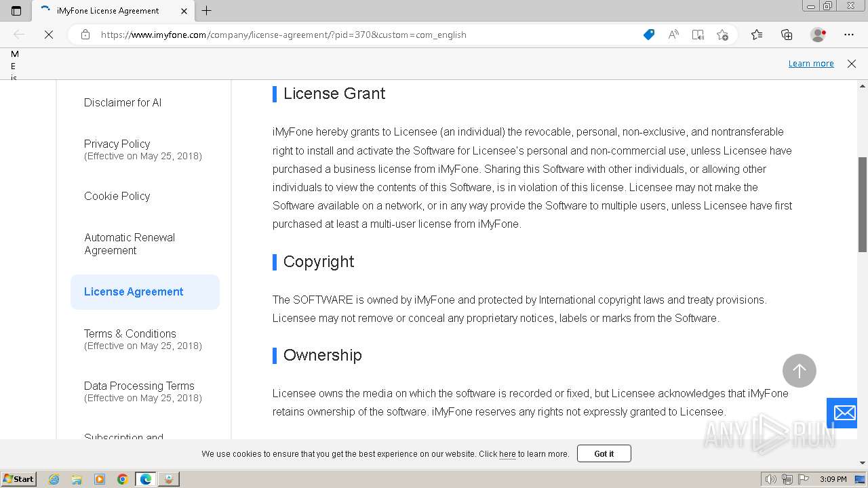Viewport: 868px width, 488px height.
Task: Launch Chrome from the taskbar
Action: [x=123, y=479]
